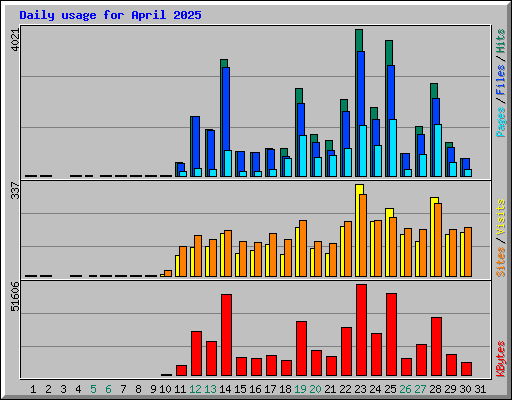512x400 pixels.
Task: Click the green Hits legend label
Action: pos(500,41)
